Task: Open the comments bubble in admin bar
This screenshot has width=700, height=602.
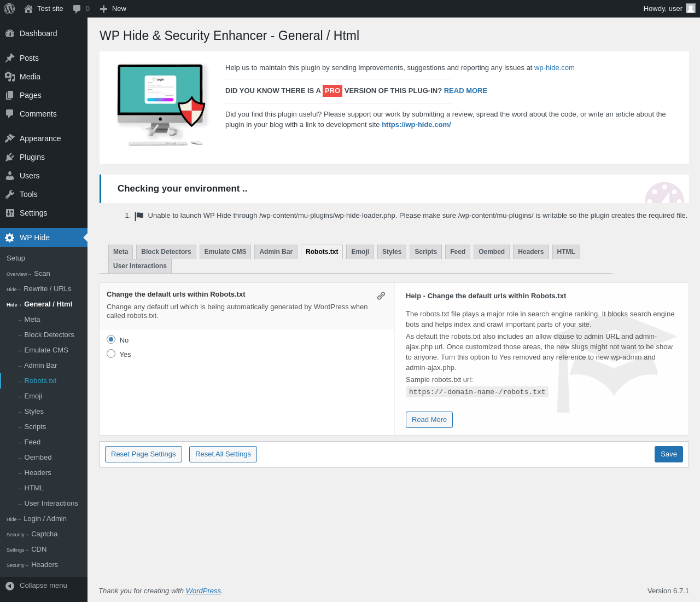Action: click(77, 9)
